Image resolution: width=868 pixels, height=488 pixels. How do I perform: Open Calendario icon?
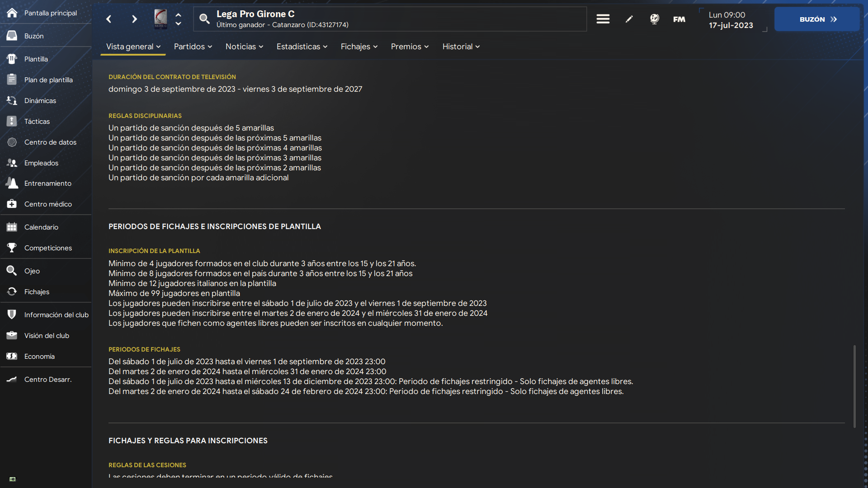pyautogui.click(x=12, y=227)
